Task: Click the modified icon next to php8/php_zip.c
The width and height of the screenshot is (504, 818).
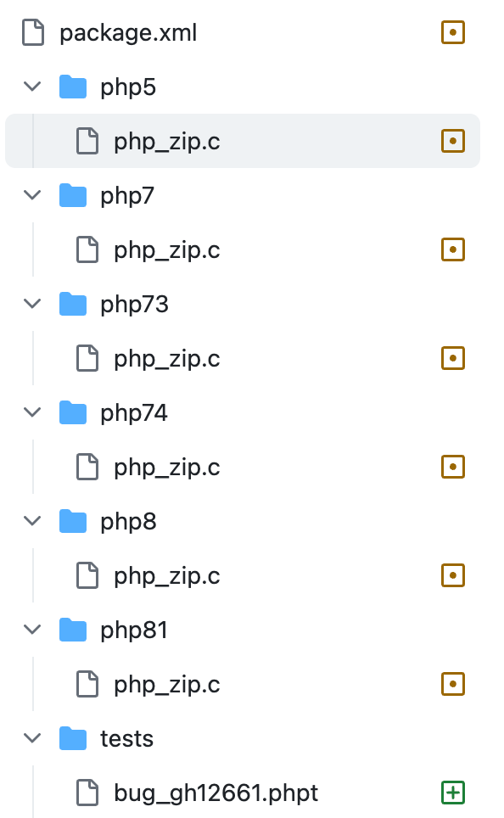Action: click(x=452, y=575)
